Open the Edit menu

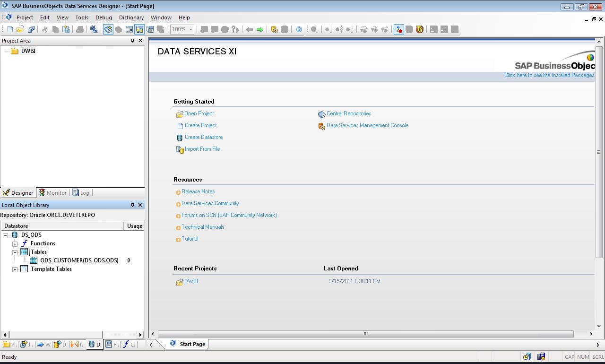(x=45, y=17)
